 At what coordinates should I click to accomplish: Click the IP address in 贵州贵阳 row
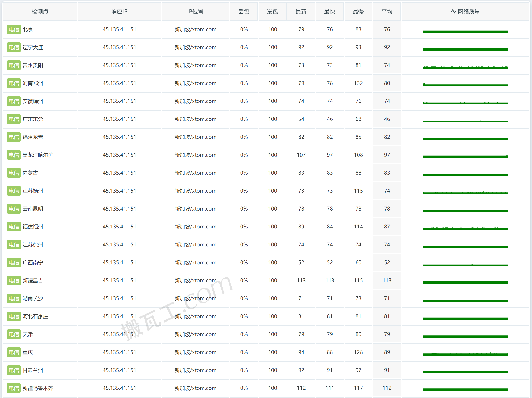[x=119, y=65]
